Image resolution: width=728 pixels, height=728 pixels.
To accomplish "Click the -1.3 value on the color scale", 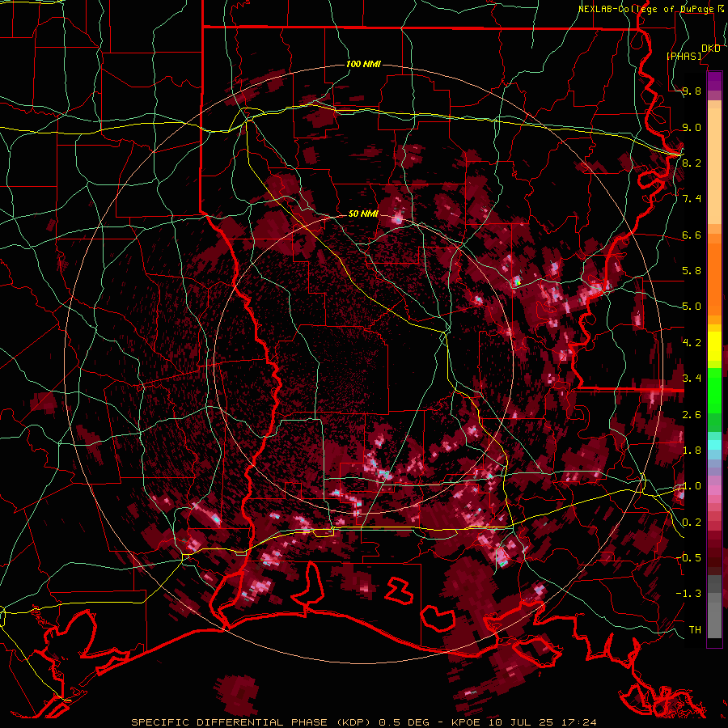I will 688,594.
